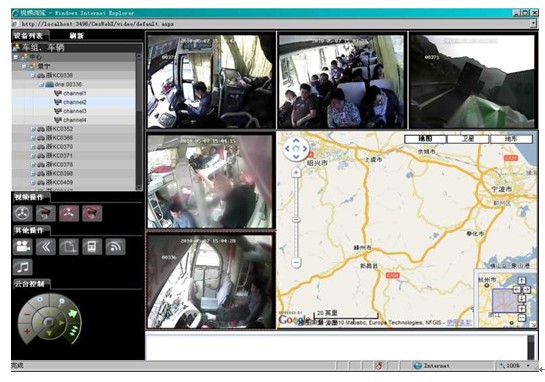Click the double left arrow rewind icon
This screenshot has width=545, height=382.
[x=46, y=246]
